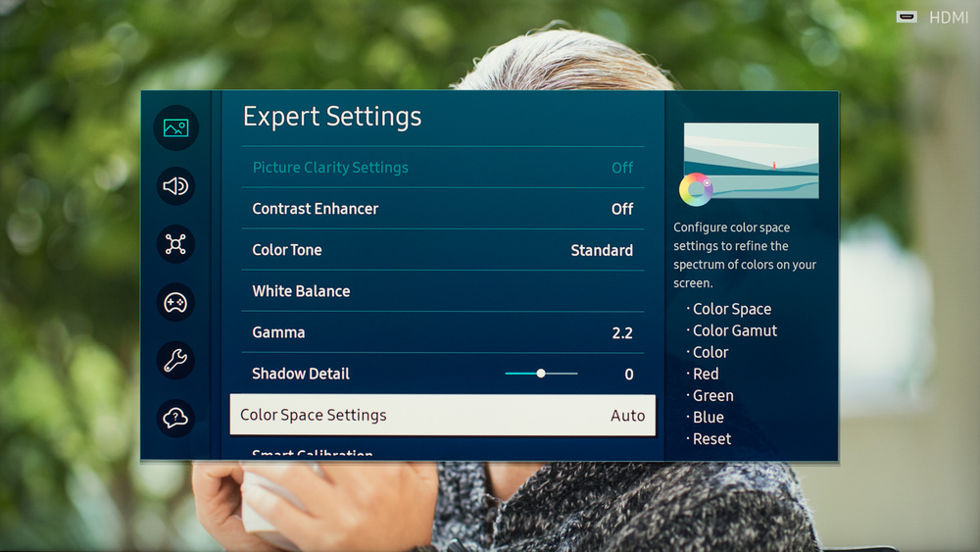Select the Smart Calibration menu item
This screenshot has height=552, width=980.
[313, 455]
